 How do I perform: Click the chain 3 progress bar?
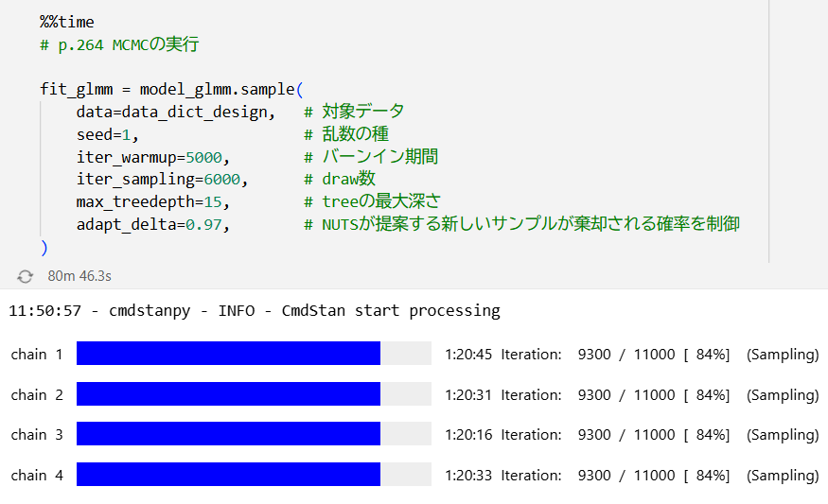(x=254, y=434)
